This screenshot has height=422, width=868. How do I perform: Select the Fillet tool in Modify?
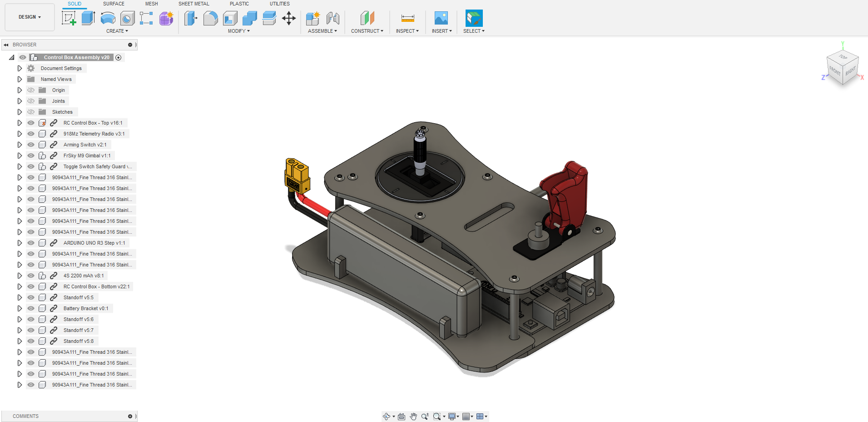(x=210, y=18)
